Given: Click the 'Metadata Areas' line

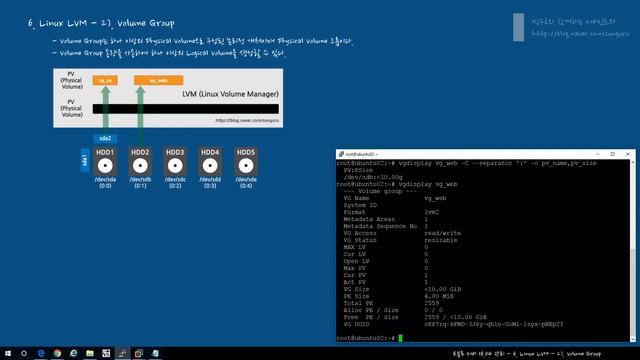Looking at the screenshot, I should [x=386, y=219].
